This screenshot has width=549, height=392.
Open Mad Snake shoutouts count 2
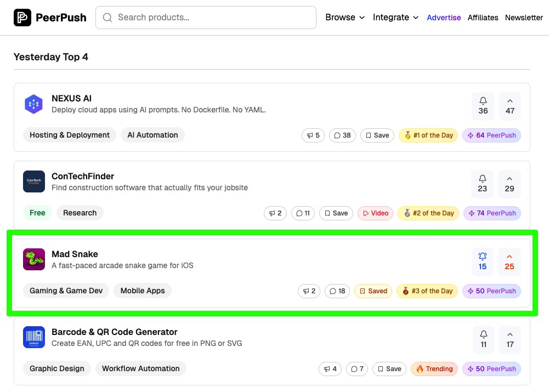click(x=309, y=291)
